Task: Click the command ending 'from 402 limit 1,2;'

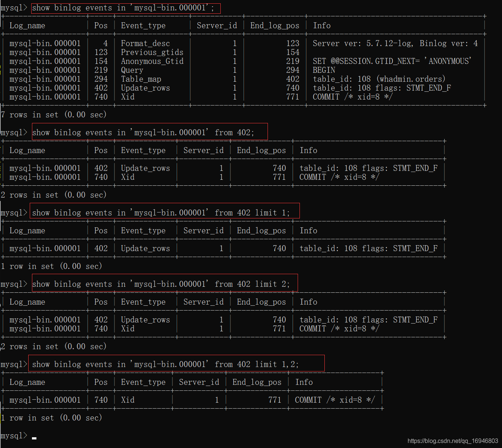Action: 165,364
